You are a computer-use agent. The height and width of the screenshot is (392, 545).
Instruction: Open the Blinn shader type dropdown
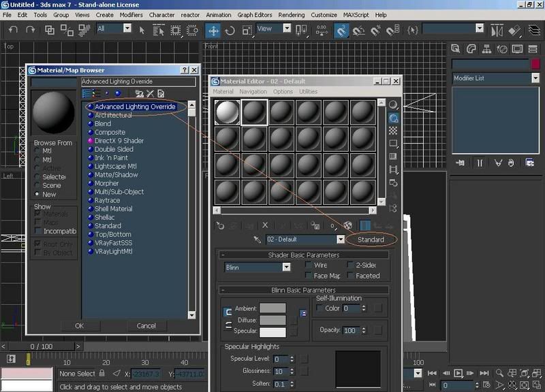(286, 267)
